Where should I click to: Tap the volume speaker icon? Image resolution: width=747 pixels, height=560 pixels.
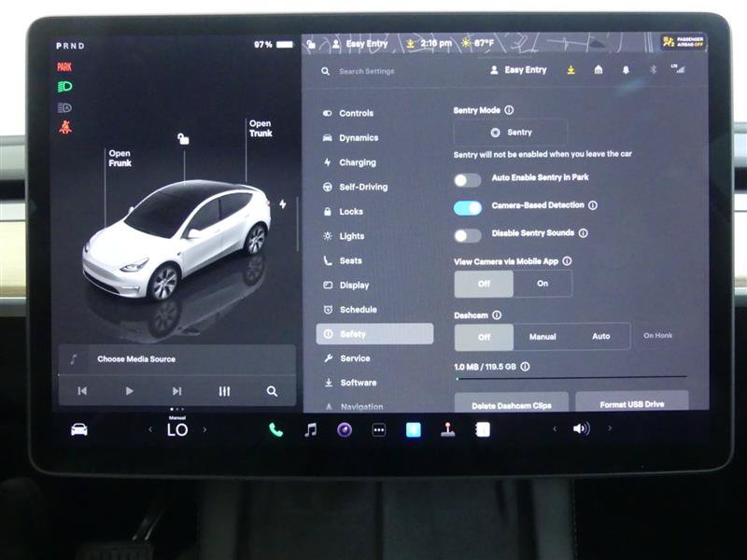[x=581, y=428]
